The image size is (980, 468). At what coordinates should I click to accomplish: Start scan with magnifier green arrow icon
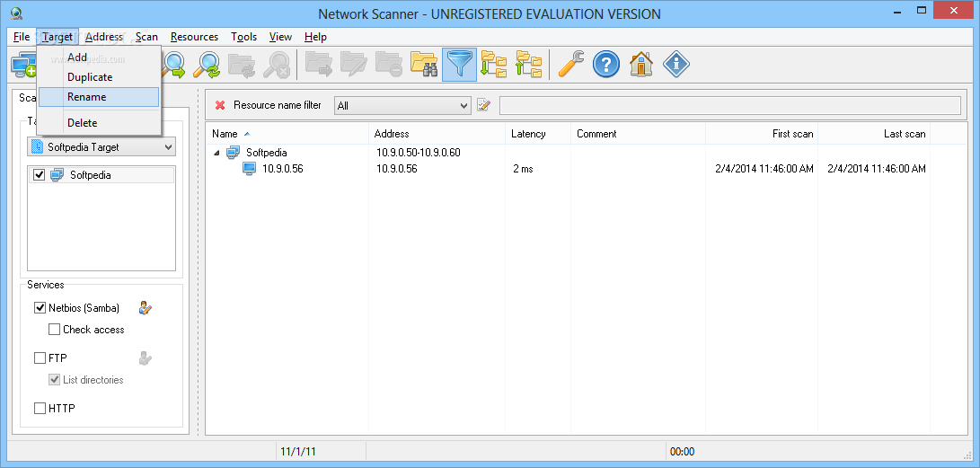(173, 64)
